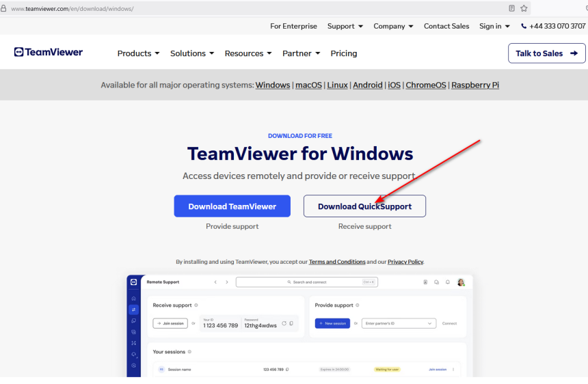Go to For Enterprise in top bar
This screenshot has height=384, width=588.
(293, 26)
